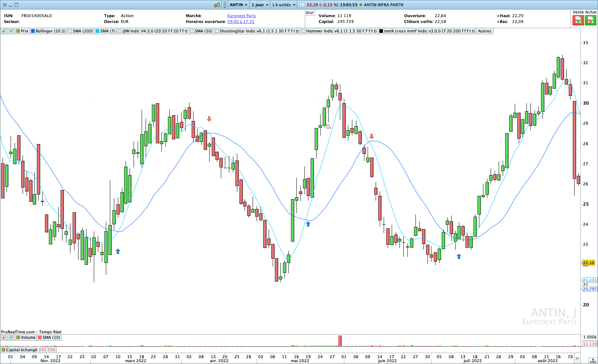The width and height of the screenshot is (598, 364).
Task: Click the 20,797 value label on the price axis
Action: (x=590, y=289)
